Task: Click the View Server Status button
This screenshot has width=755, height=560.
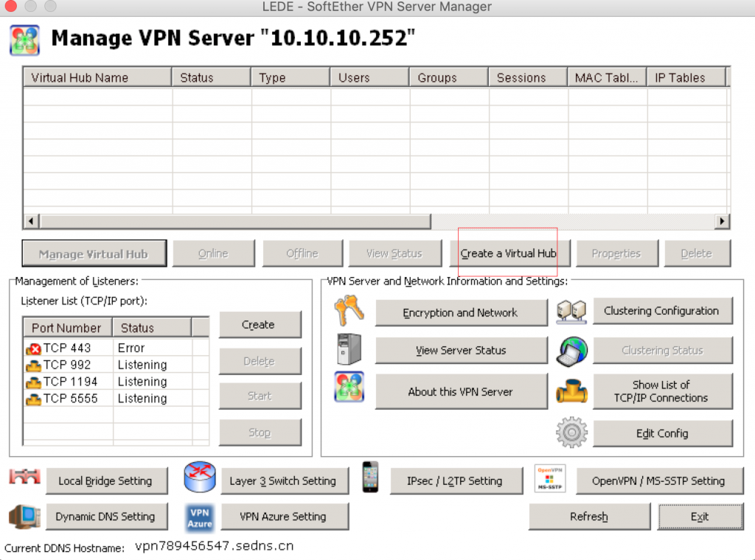Action: pyautogui.click(x=461, y=350)
